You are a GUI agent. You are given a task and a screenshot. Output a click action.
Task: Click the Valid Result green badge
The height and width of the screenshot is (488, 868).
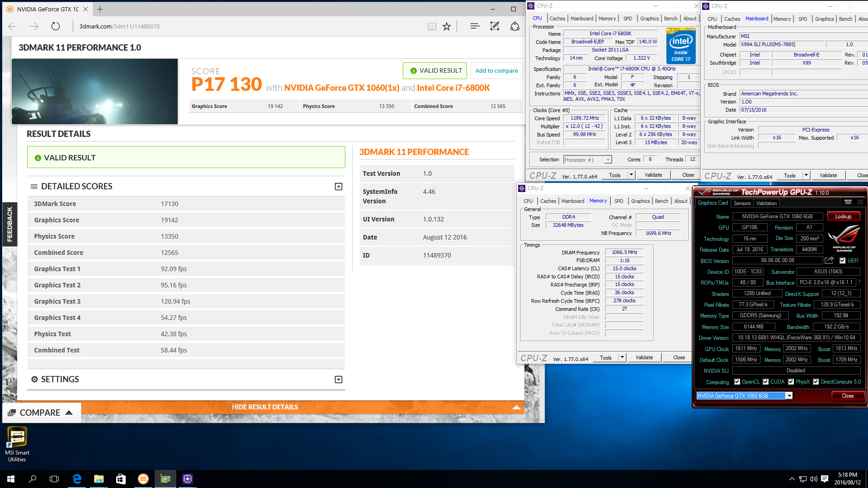[435, 70]
